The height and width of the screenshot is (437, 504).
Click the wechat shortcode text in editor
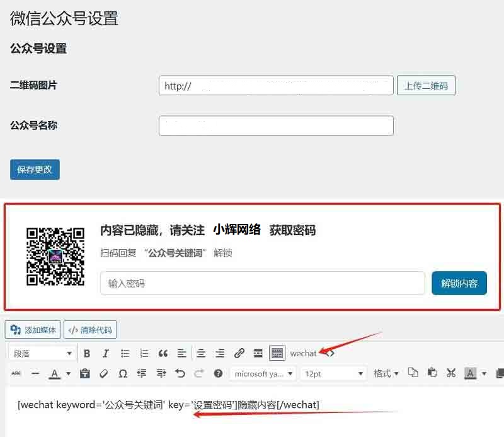point(168,404)
